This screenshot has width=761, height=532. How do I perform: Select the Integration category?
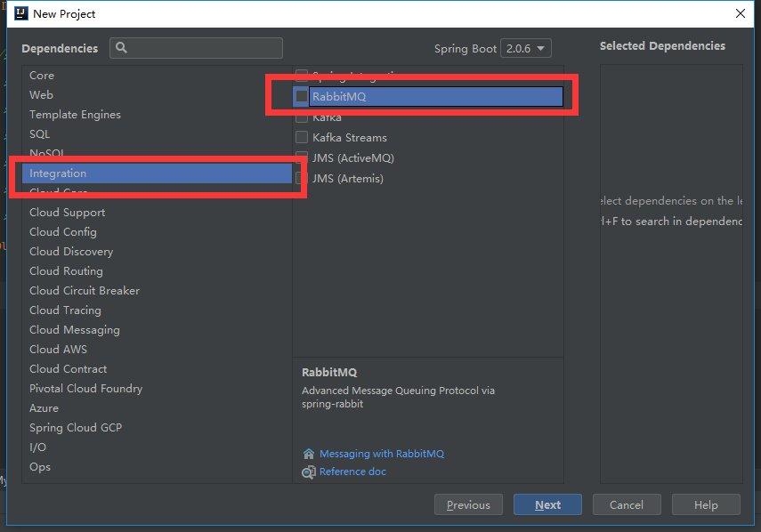[157, 173]
